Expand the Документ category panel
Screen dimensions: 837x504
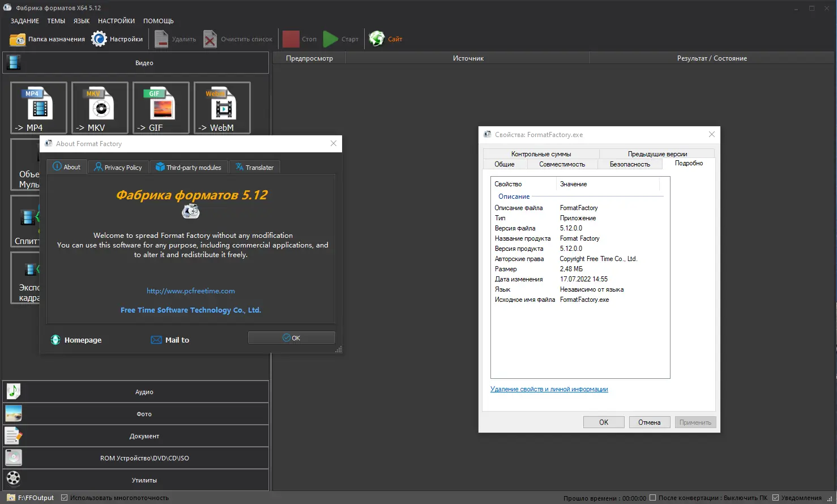[136, 436]
